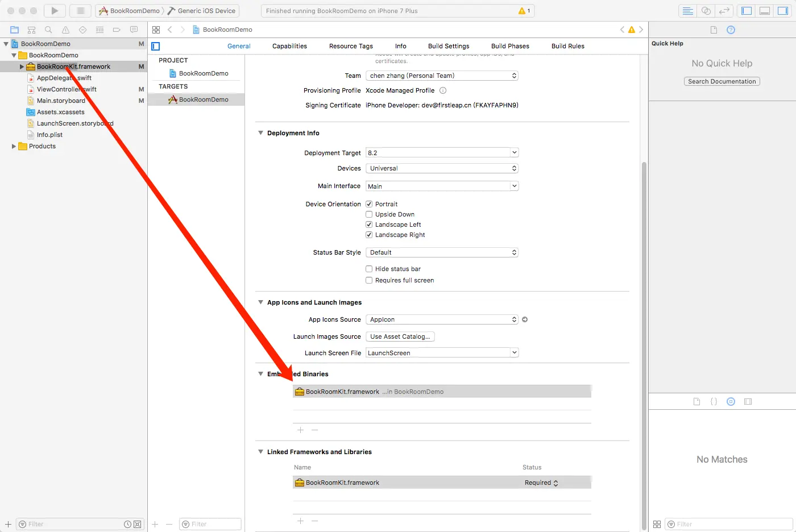The image size is (796, 532).
Task: Expand the Products folder
Action: point(14,146)
